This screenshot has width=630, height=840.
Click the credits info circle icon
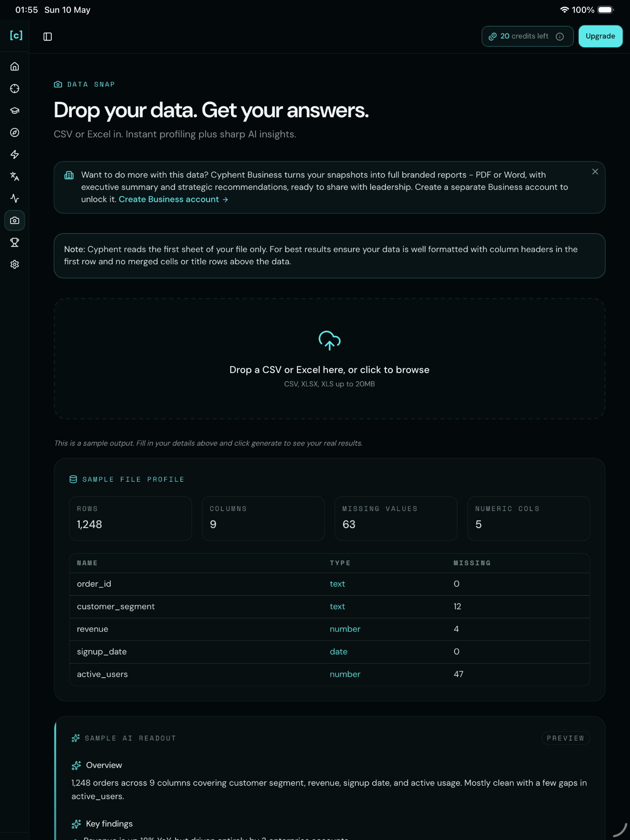click(560, 37)
